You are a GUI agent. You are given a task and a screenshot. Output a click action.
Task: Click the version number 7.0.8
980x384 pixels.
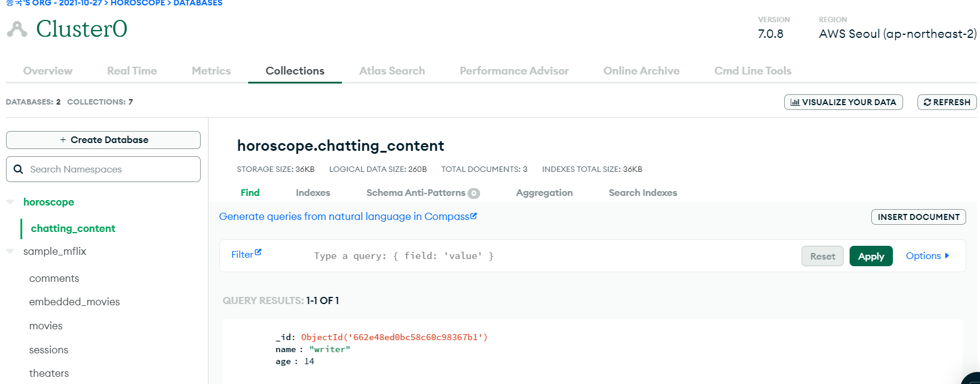pyautogui.click(x=770, y=34)
